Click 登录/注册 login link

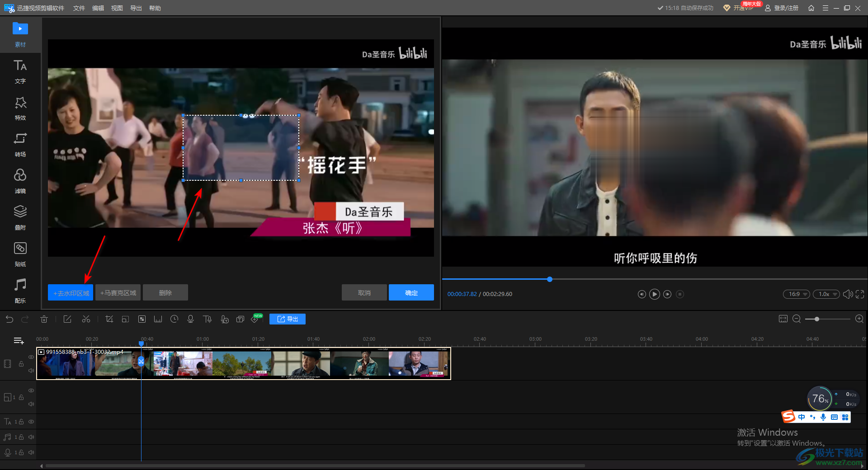pos(782,8)
